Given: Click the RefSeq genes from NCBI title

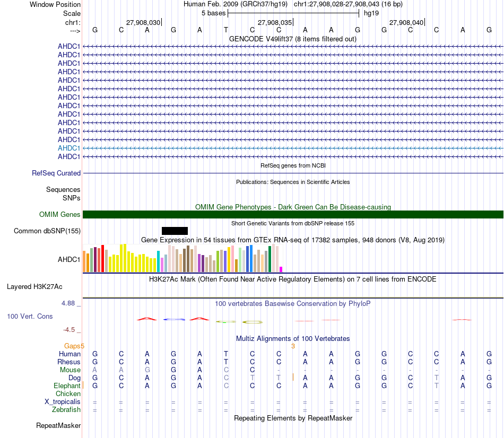Looking at the screenshot, I should [293, 165].
